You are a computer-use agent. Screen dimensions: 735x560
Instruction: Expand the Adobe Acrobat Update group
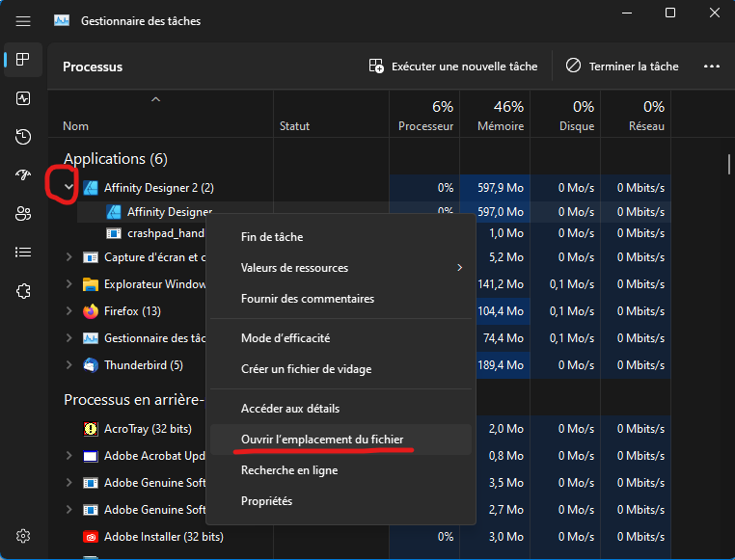(x=68, y=456)
